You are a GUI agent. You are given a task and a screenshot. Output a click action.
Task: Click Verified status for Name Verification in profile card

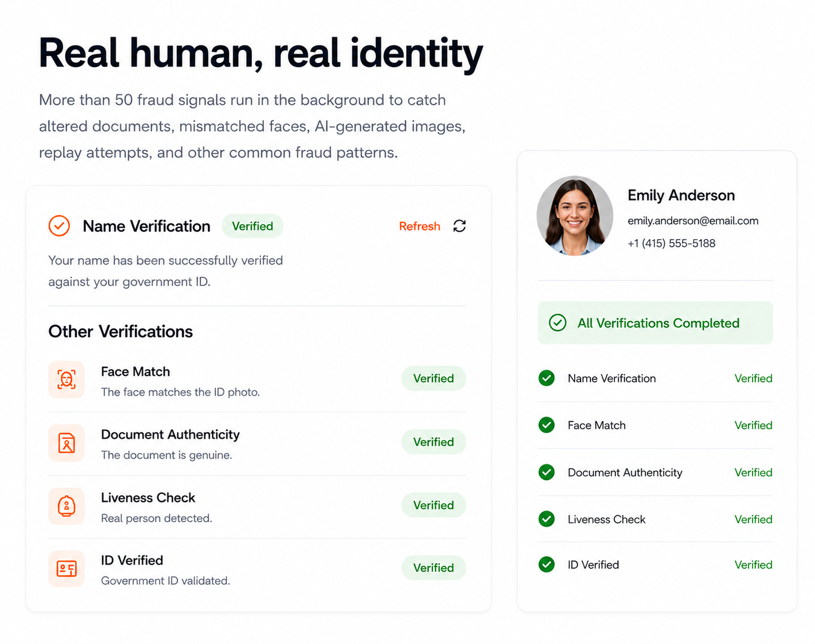point(753,378)
